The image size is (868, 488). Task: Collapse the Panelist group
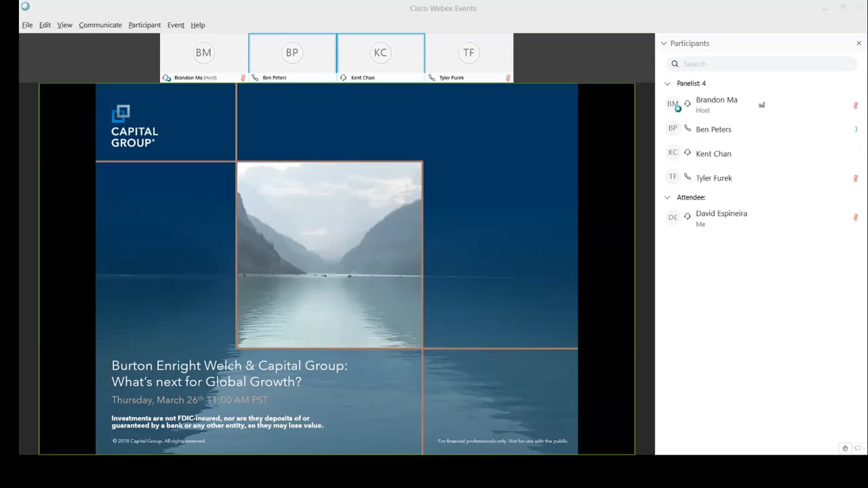pyautogui.click(x=667, y=84)
